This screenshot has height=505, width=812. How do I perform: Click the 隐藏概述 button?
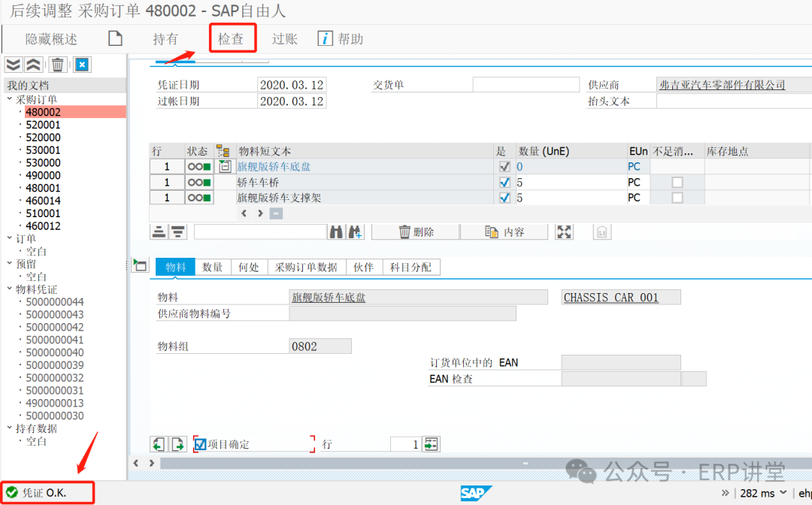(x=51, y=39)
